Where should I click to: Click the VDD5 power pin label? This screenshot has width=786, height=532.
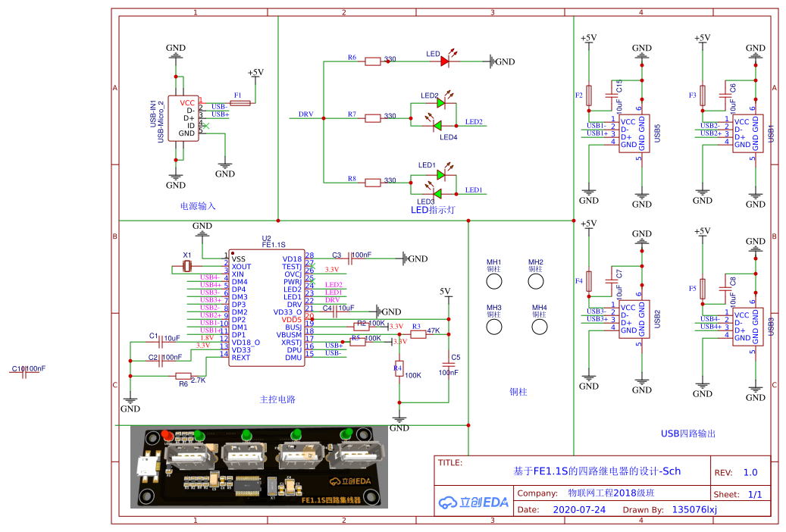coord(293,320)
